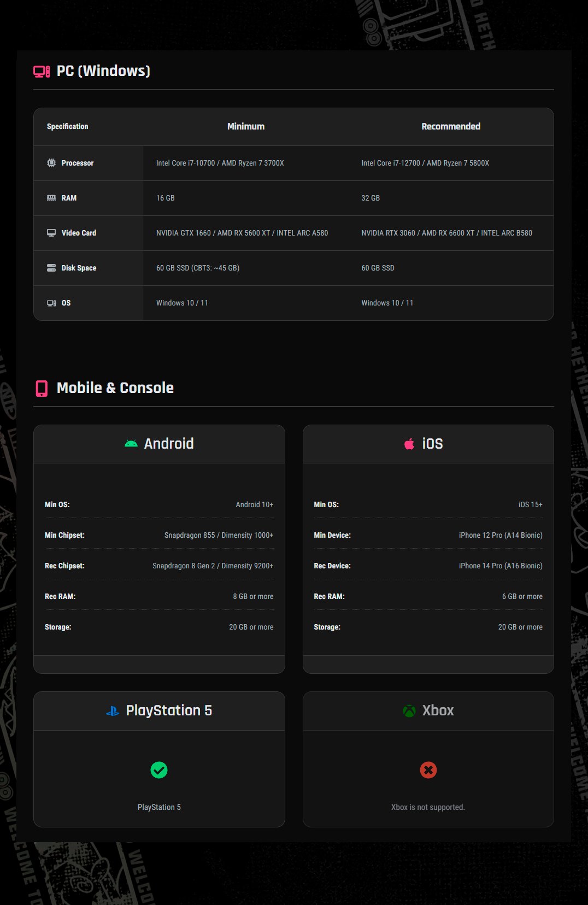Click the Disk Space row label
This screenshot has height=905, width=588.
point(79,268)
